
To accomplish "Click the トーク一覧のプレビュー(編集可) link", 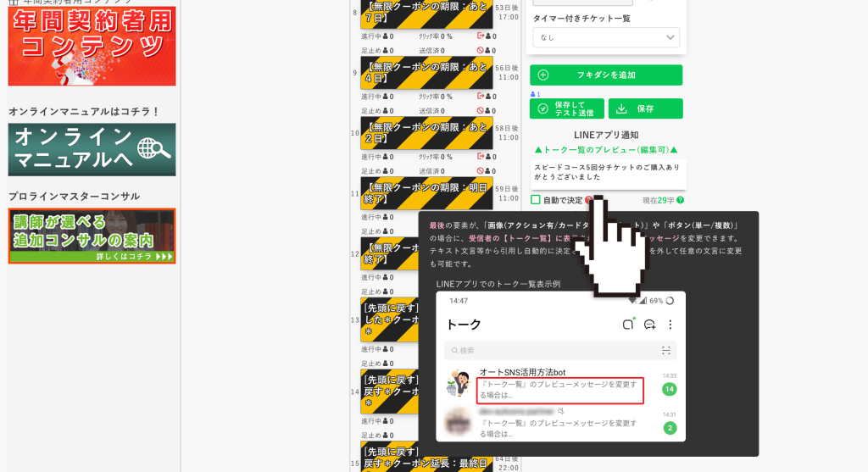I will 606,150.
